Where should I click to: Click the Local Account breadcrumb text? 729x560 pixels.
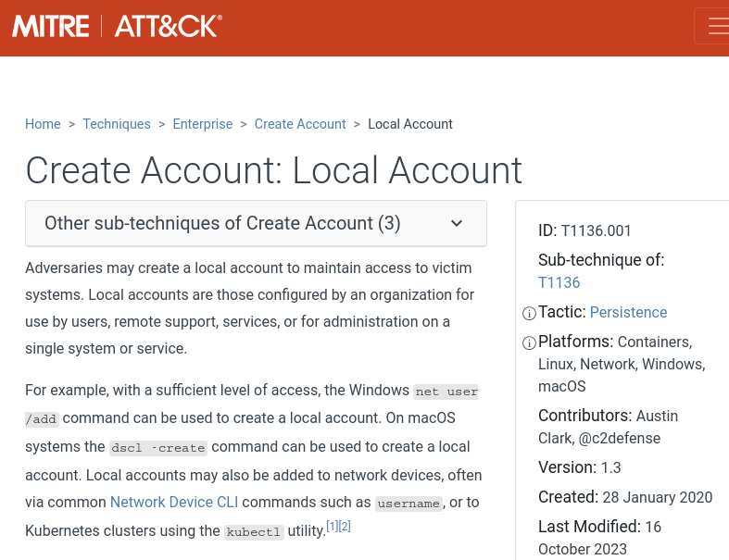[x=410, y=124]
